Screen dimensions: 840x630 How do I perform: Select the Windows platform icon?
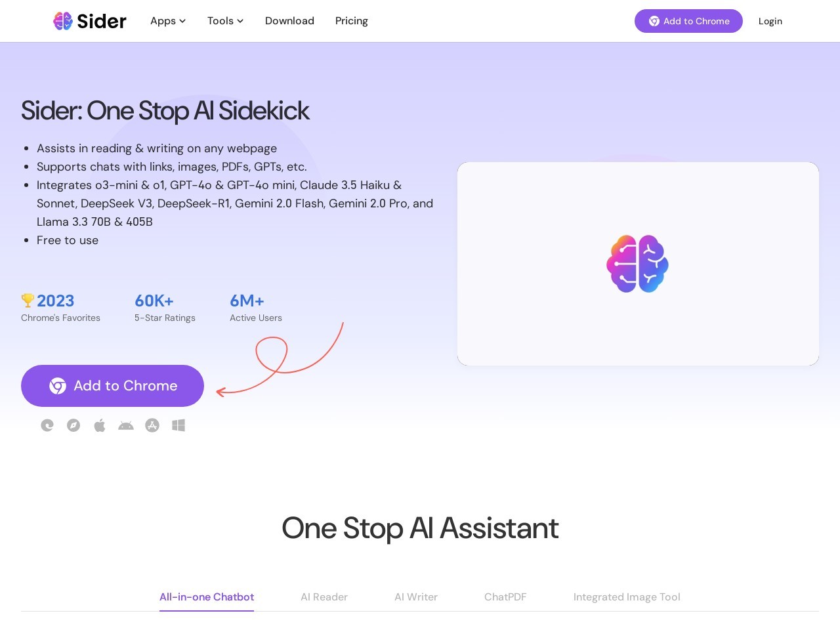pos(178,425)
